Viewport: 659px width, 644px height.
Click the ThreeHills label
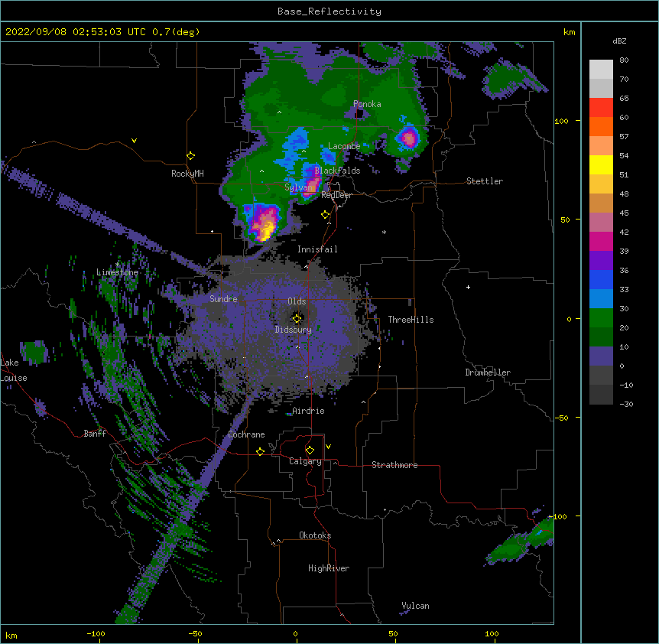[411, 320]
